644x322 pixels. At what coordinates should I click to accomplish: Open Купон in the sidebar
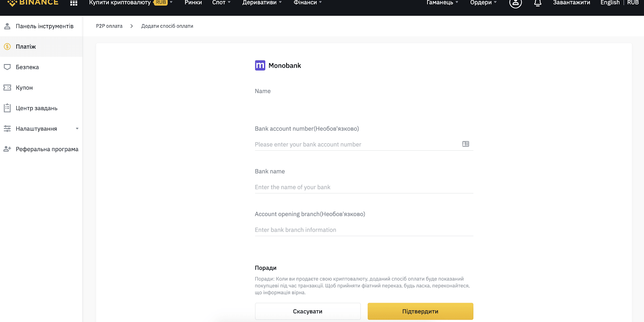41,88
